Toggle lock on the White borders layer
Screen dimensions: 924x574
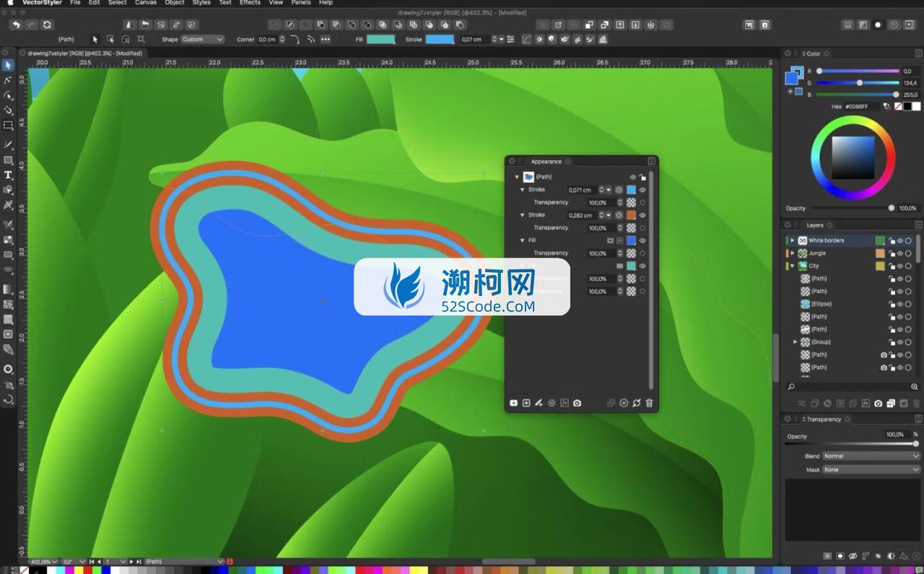click(x=892, y=240)
